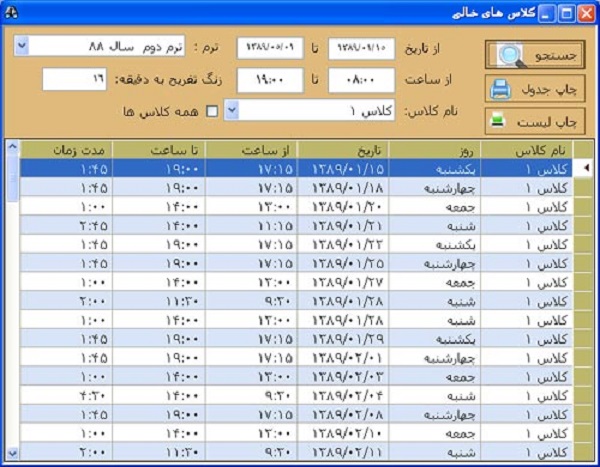Toggle the همه کلاس ها checkbox
Image resolution: width=600 pixels, height=467 pixels.
click(211, 110)
